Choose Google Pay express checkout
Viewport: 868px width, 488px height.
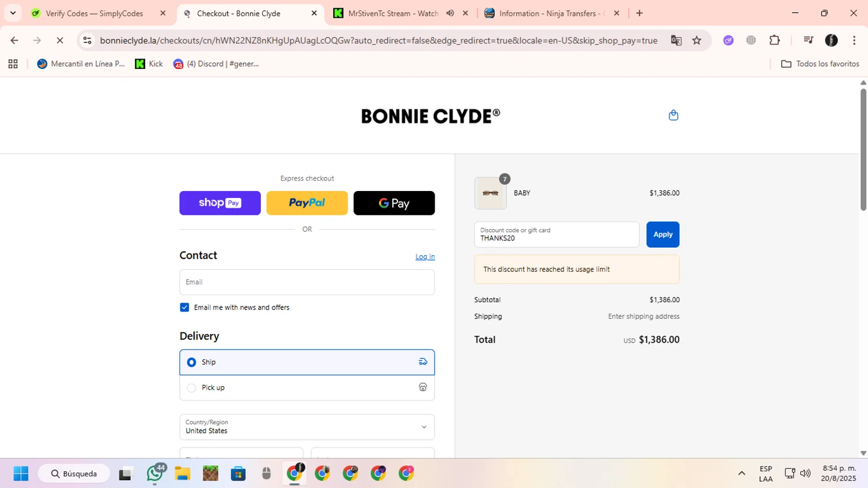point(394,203)
